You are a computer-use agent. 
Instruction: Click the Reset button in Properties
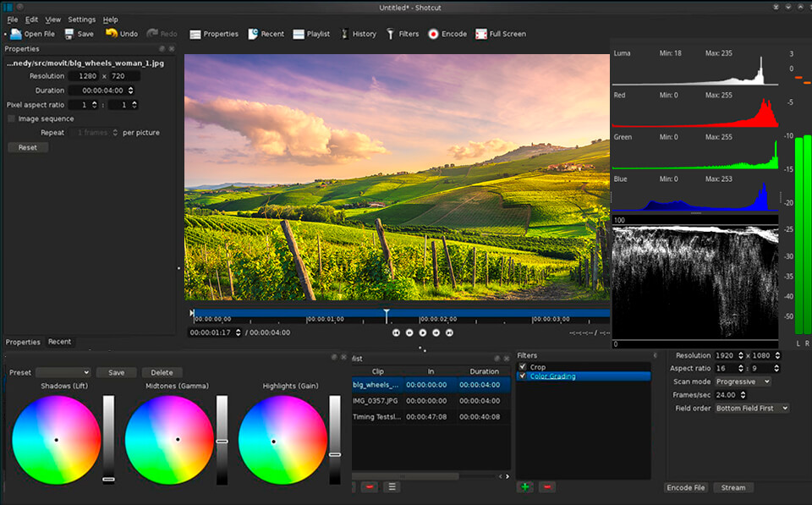point(27,146)
